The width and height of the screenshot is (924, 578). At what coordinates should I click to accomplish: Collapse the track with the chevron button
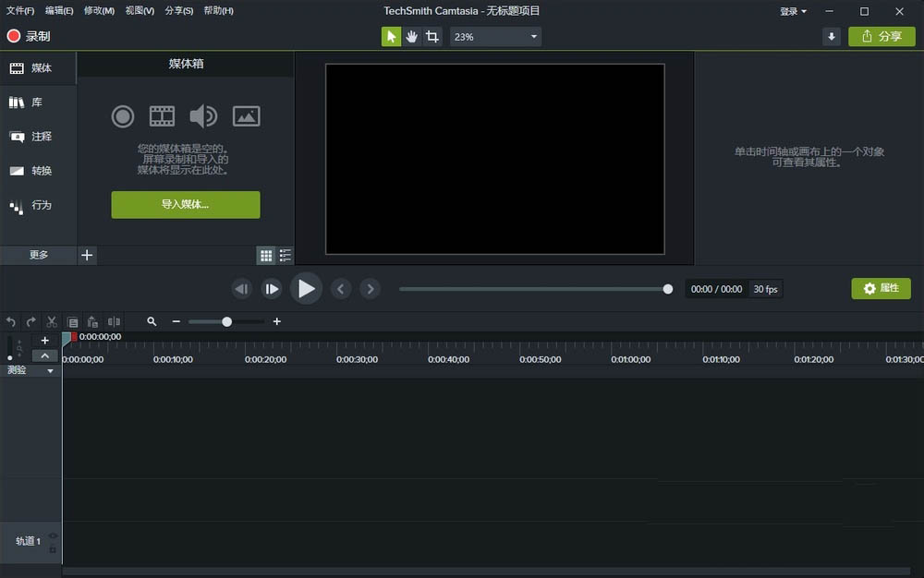pyautogui.click(x=44, y=355)
